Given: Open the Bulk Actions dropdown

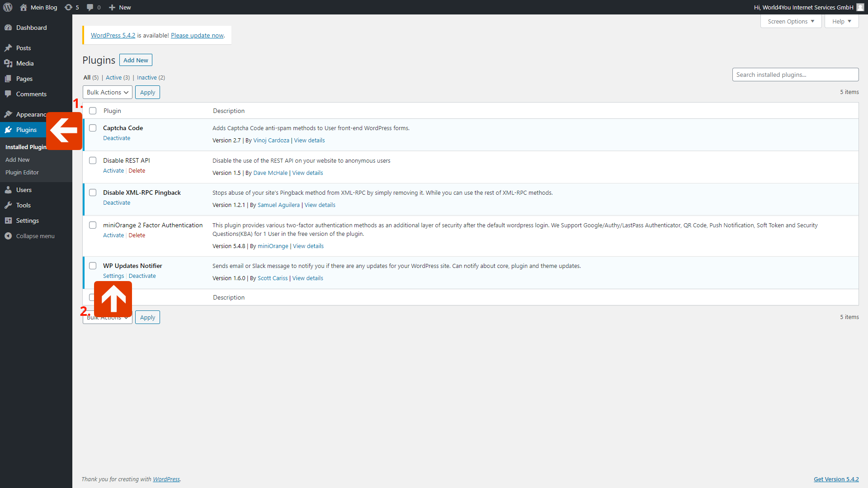Looking at the screenshot, I should click(107, 92).
